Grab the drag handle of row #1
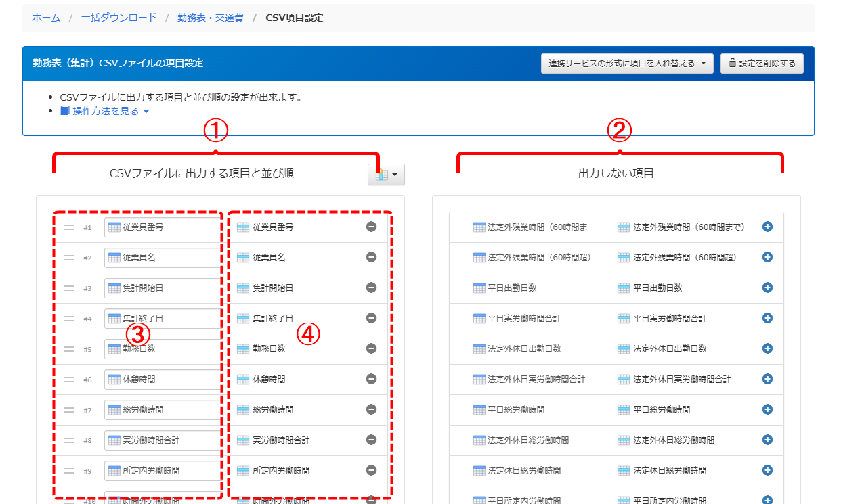This screenshot has height=504, width=841. [69, 227]
